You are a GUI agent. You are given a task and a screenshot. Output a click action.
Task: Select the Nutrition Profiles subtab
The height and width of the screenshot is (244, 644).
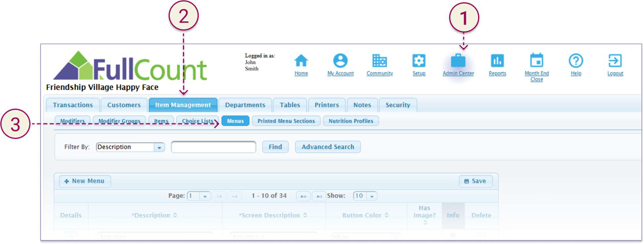(350, 121)
